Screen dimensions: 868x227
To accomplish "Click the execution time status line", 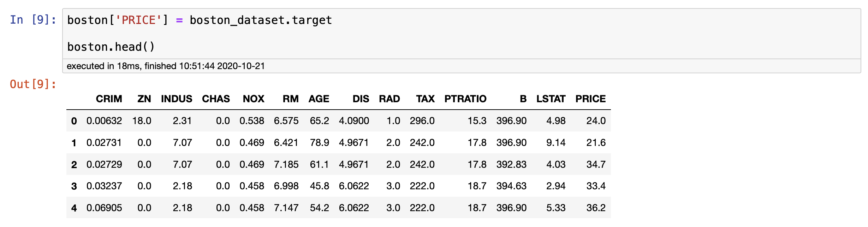I will point(166,66).
